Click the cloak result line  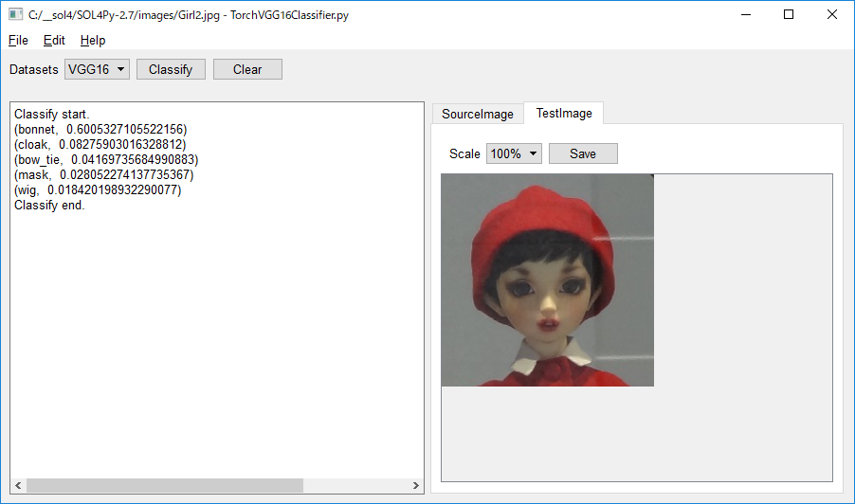click(100, 144)
